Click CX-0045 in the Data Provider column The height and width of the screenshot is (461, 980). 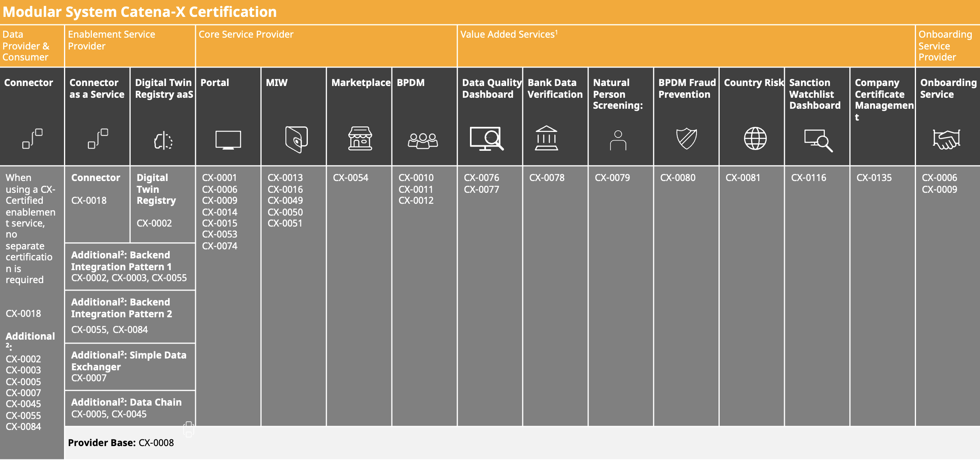coord(23,404)
